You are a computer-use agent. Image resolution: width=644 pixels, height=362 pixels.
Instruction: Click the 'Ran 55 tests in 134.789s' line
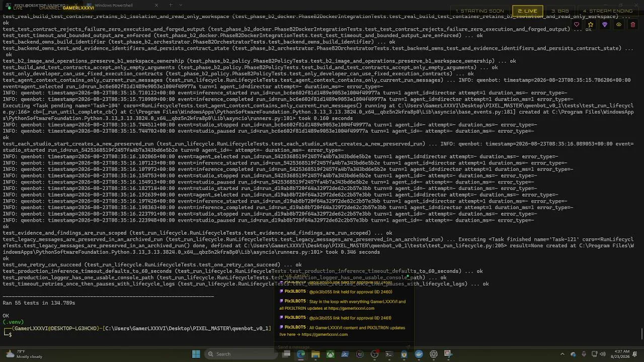[x=39, y=303]
